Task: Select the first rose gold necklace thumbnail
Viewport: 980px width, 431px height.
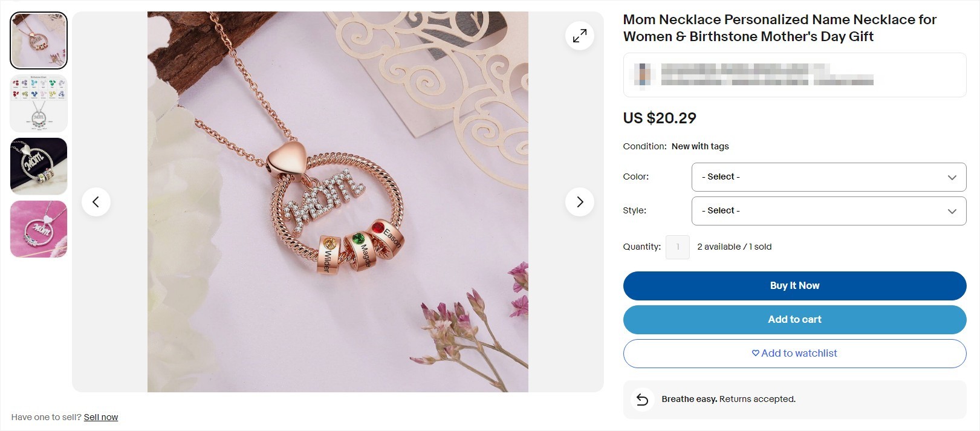Action: 38,40
